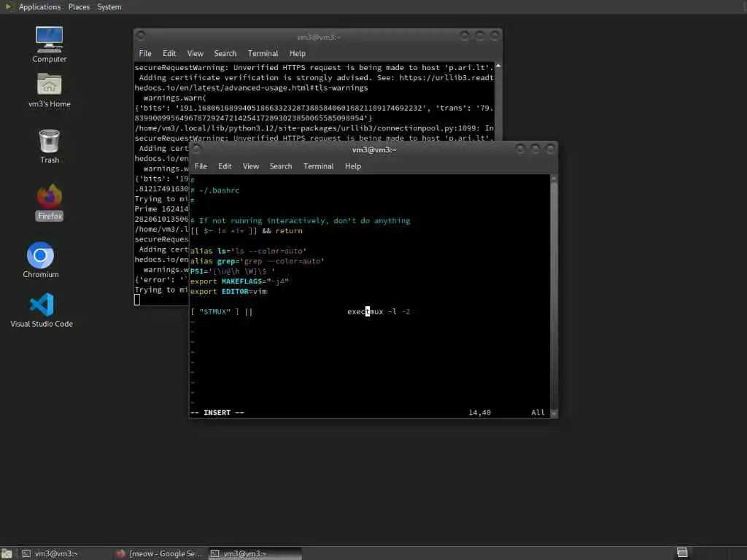747x560 pixels.
Task: Click the 'exec tmux' text in vim
Action: (365, 312)
